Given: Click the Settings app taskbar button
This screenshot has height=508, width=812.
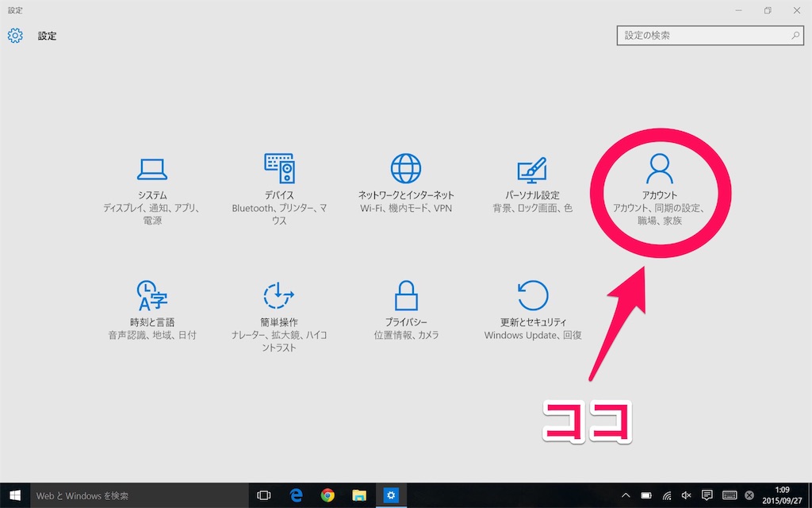Looking at the screenshot, I should coord(391,495).
